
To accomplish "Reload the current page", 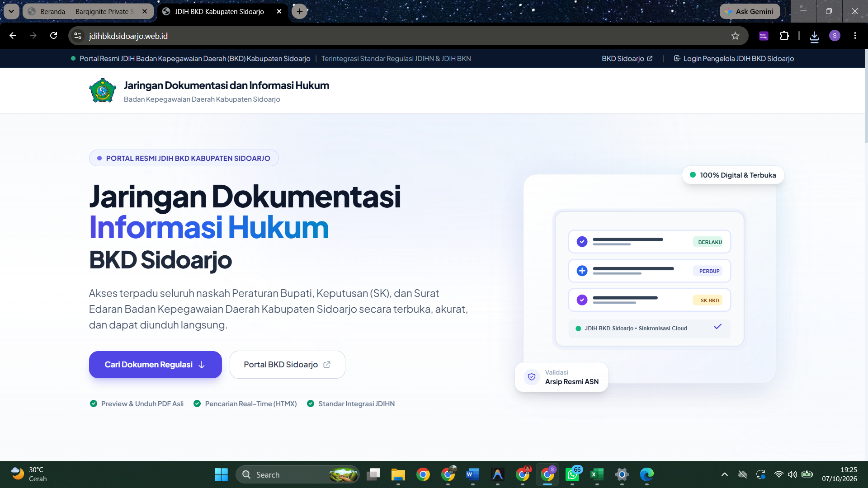I will pyautogui.click(x=53, y=36).
